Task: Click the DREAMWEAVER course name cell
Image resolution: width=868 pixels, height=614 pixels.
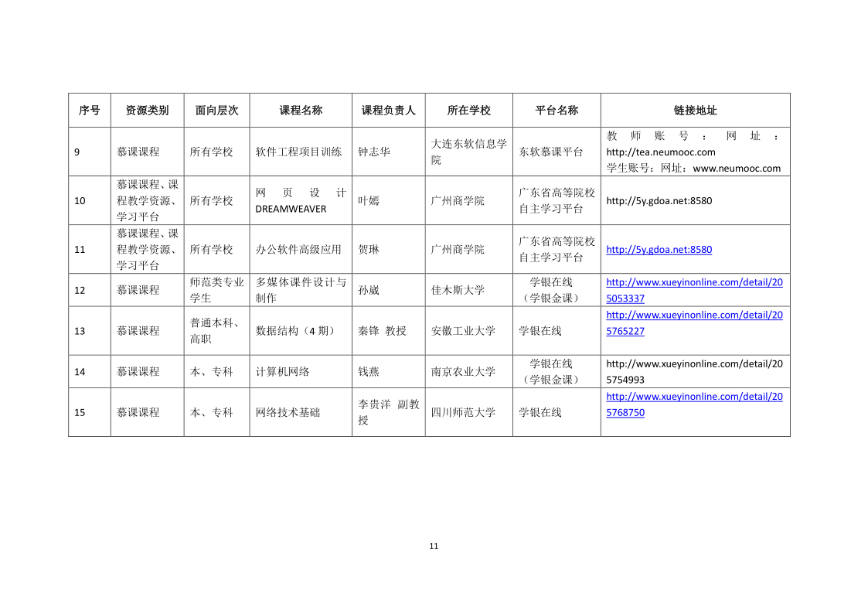Action: [x=301, y=201]
